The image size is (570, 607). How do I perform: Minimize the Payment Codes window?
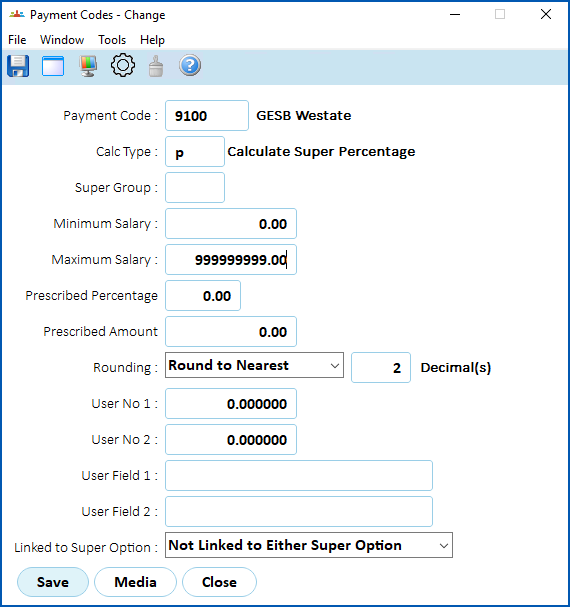click(x=455, y=15)
